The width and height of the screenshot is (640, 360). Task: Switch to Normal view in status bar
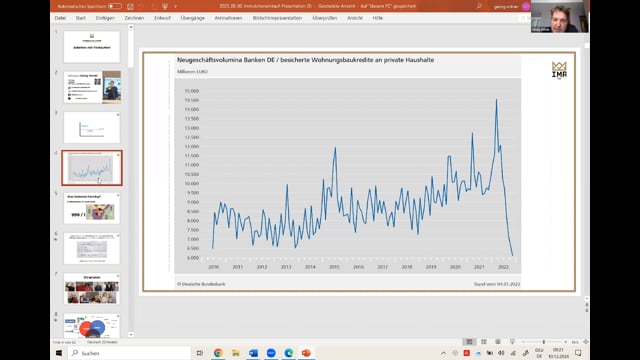469,342
